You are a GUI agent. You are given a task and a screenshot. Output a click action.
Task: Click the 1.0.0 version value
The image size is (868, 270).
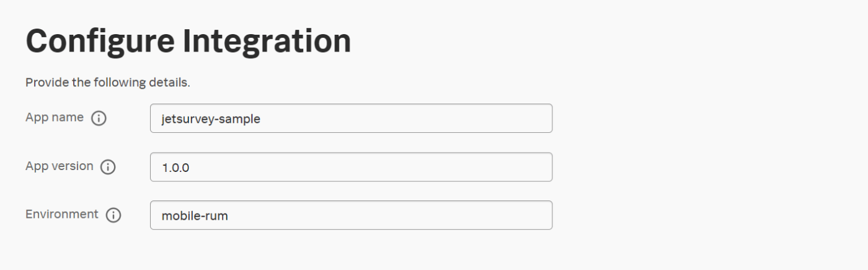tap(175, 168)
